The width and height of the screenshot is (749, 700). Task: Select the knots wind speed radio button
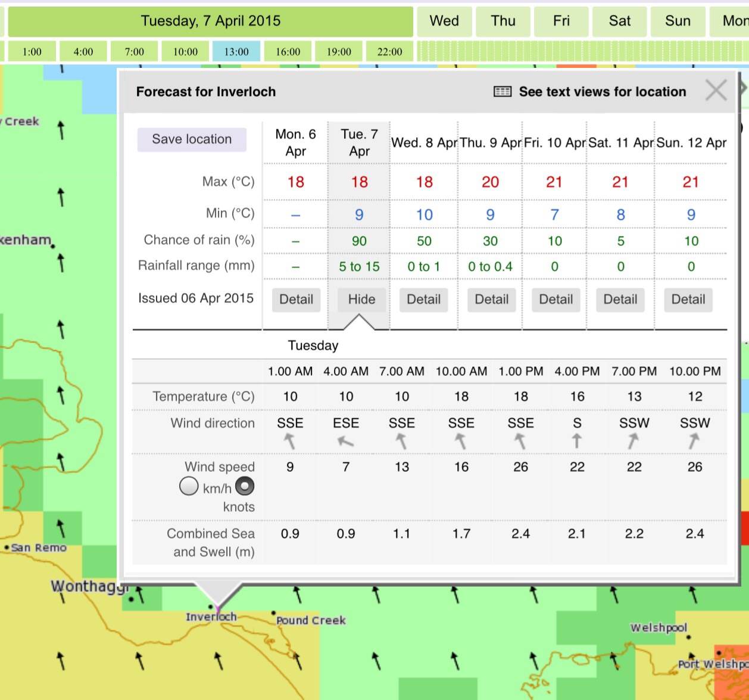pyautogui.click(x=245, y=487)
